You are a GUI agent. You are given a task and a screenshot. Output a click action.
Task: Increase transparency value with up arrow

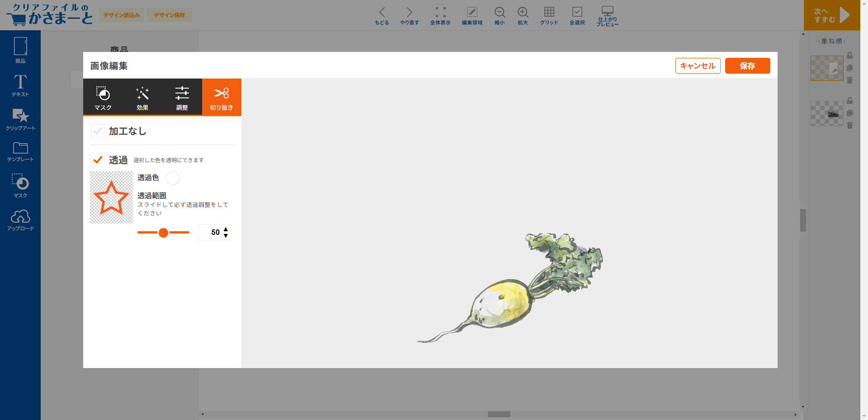point(226,229)
